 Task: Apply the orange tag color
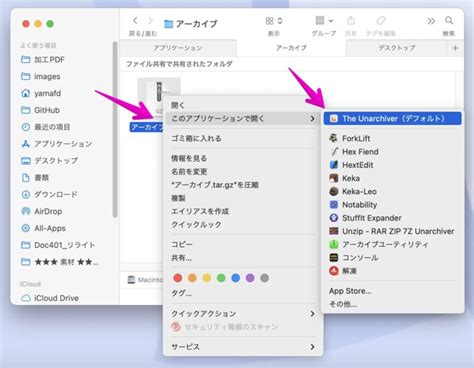(192, 278)
